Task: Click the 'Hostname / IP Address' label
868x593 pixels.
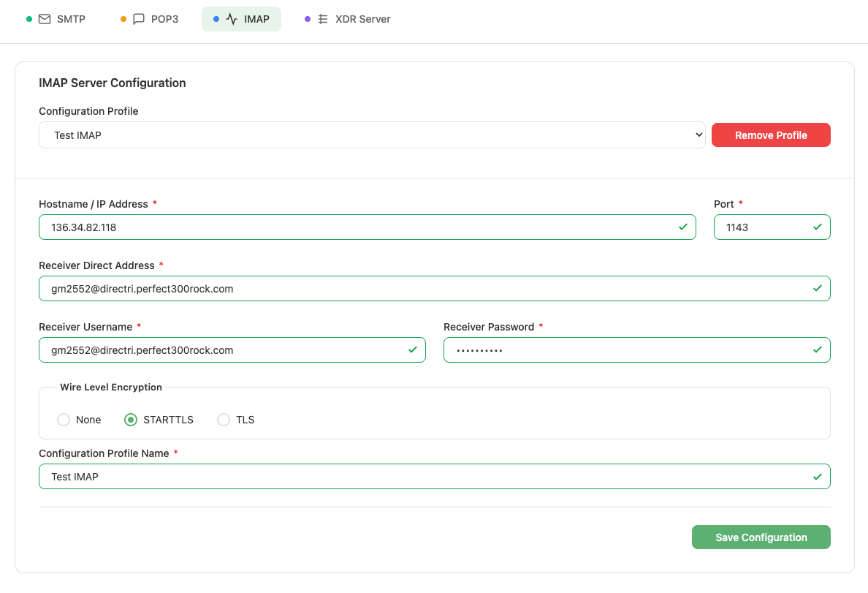Action: [x=94, y=205]
